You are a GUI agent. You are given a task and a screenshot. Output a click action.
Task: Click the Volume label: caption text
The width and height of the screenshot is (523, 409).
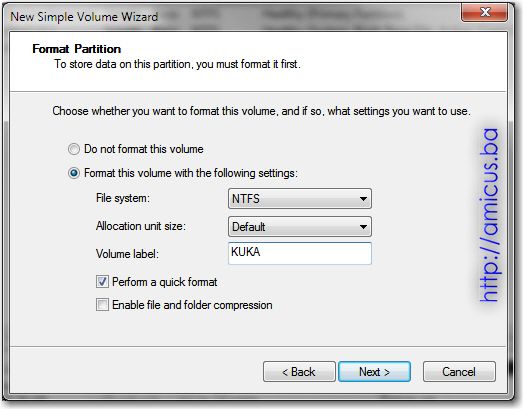127,254
